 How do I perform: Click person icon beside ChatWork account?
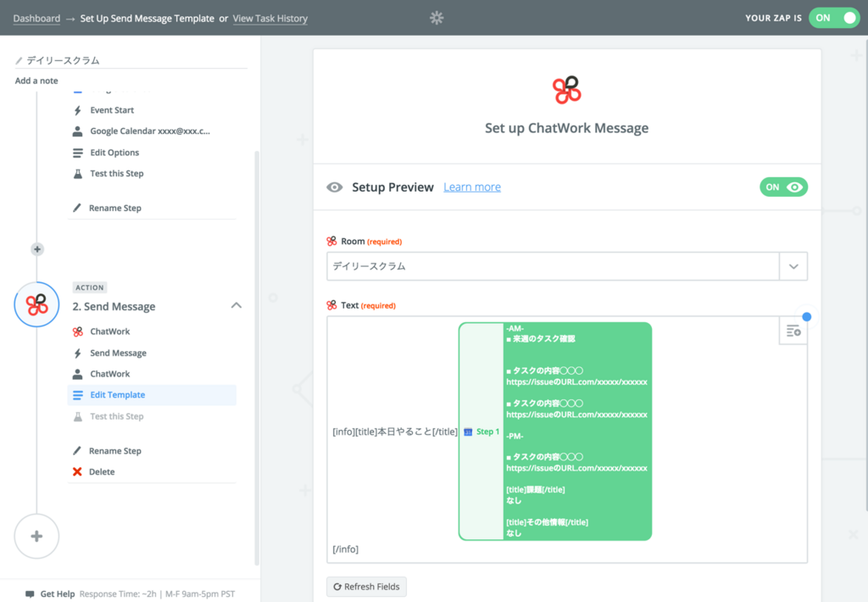click(77, 375)
